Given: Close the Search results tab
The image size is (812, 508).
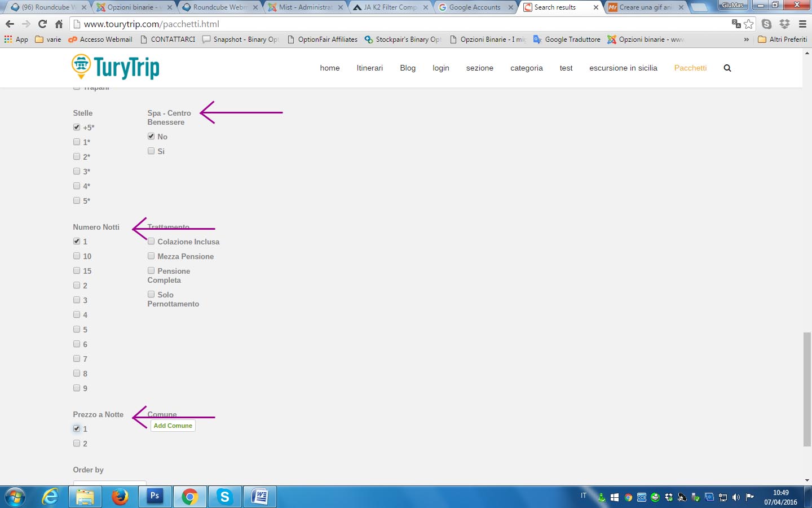Looking at the screenshot, I should pyautogui.click(x=596, y=7).
